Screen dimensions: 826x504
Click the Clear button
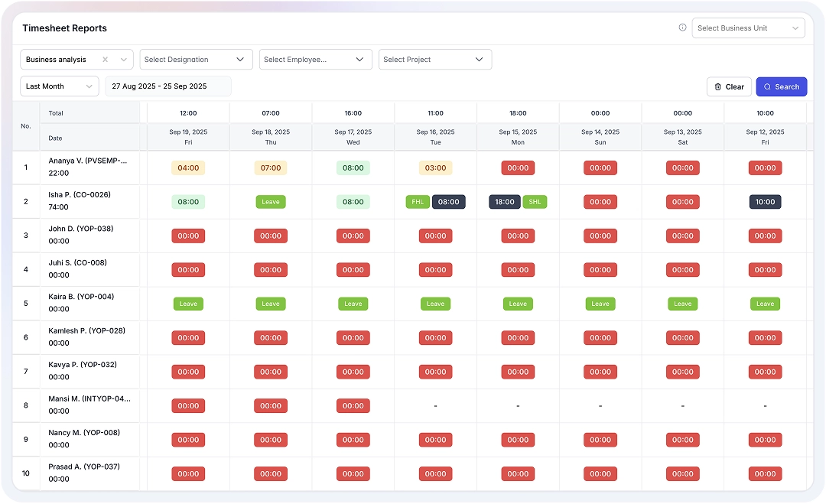(728, 86)
